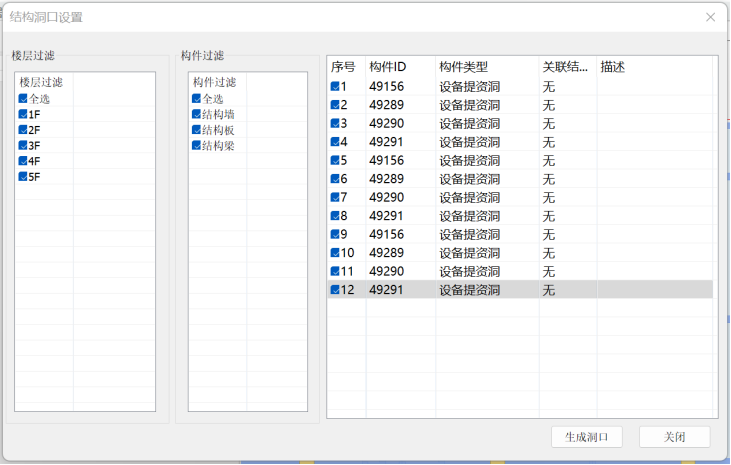Toggle the checkbox for row 6
731x465 pixels.
[335, 179]
